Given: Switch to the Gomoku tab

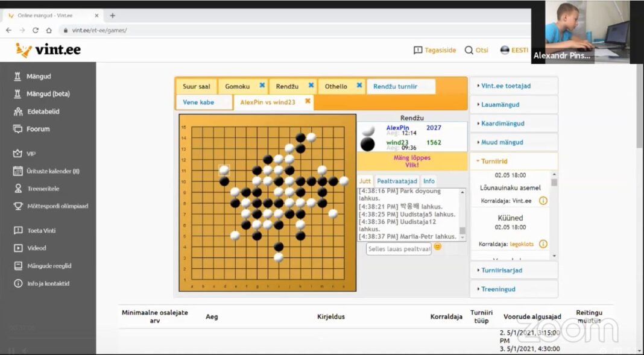Looking at the screenshot, I should 238,87.
